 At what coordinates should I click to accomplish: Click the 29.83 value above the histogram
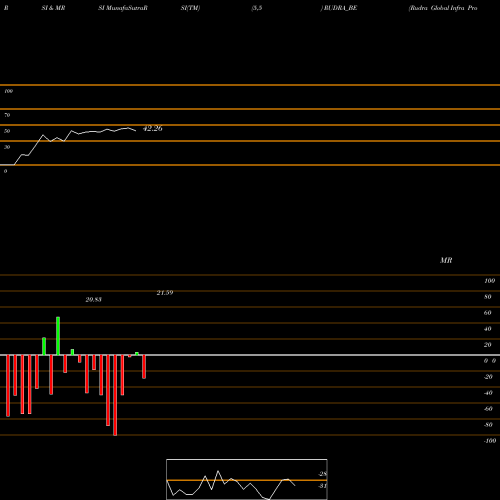point(93,300)
